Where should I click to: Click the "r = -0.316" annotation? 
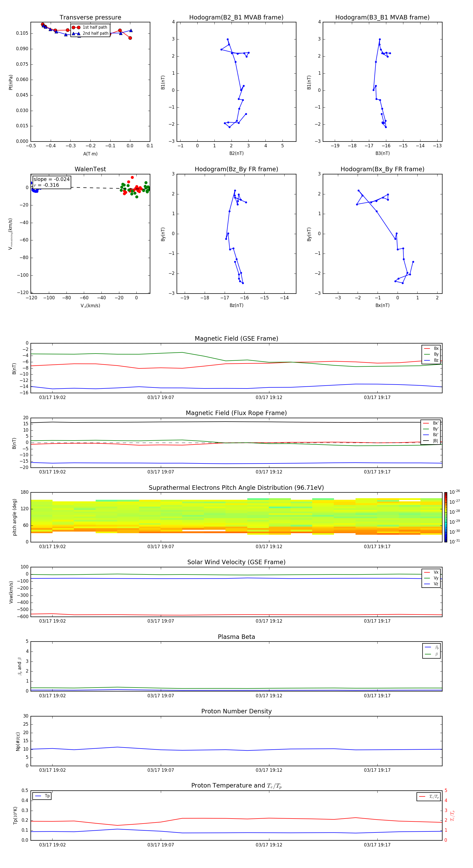(47, 185)
